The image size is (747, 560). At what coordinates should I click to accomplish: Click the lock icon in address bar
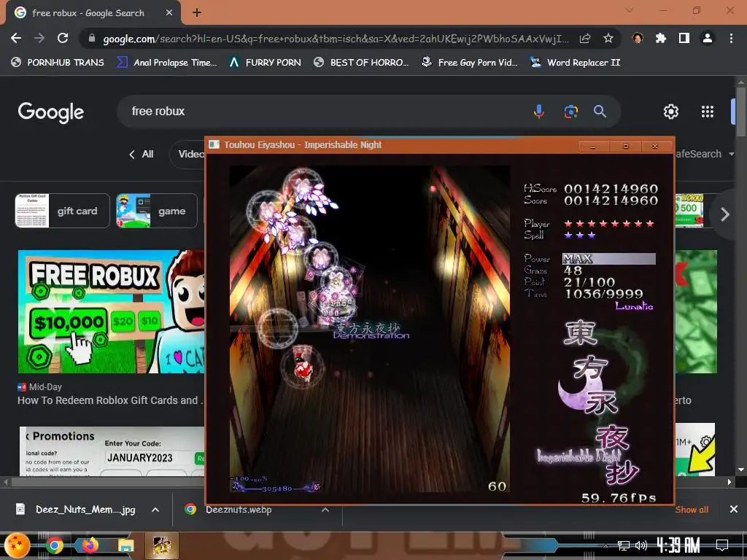pos(92,38)
